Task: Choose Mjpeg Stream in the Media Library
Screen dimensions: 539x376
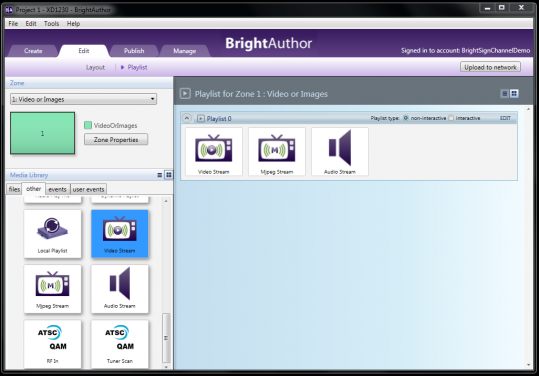Action: (53, 289)
